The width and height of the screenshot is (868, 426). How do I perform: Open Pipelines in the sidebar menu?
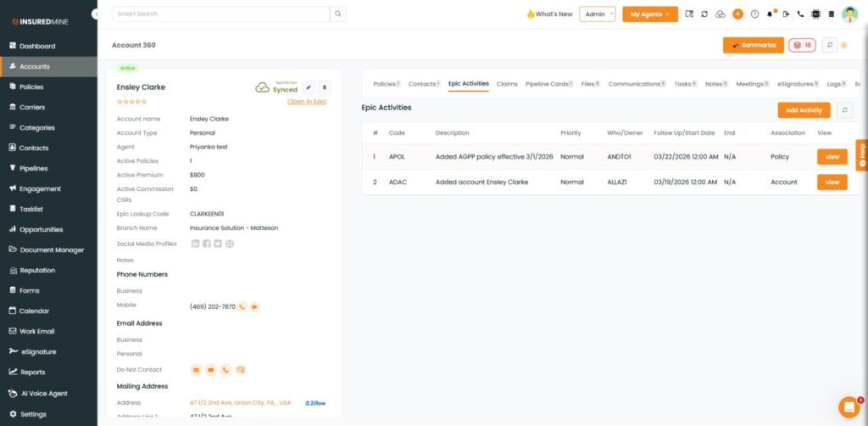pyautogui.click(x=34, y=169)
